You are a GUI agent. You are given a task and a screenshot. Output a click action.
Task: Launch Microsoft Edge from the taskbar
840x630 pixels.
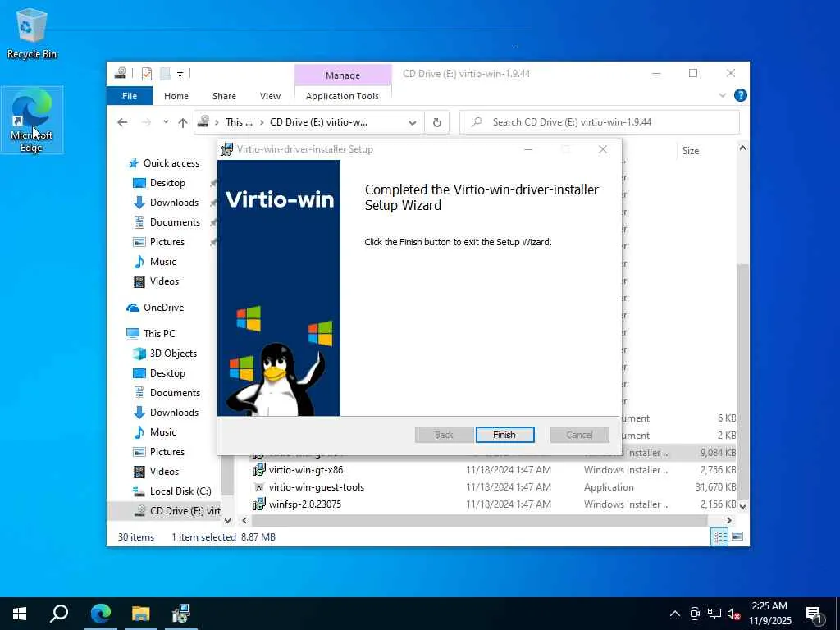[x=101, y=614]
